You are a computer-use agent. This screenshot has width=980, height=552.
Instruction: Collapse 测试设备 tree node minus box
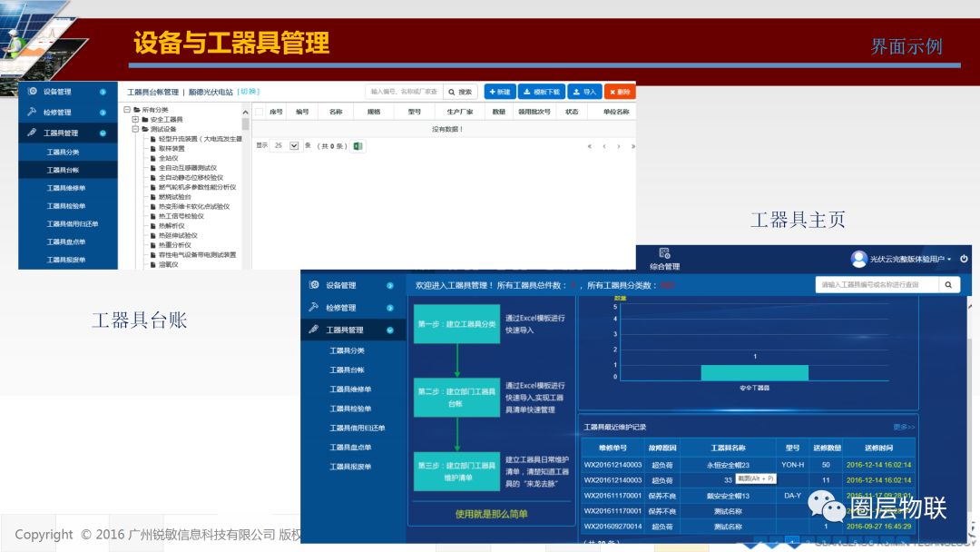pos(135,130)
